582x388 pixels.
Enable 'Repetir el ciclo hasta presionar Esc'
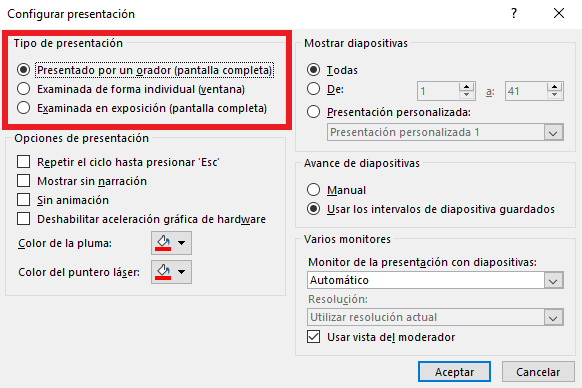pyautogui.click(x=24, y=162)
